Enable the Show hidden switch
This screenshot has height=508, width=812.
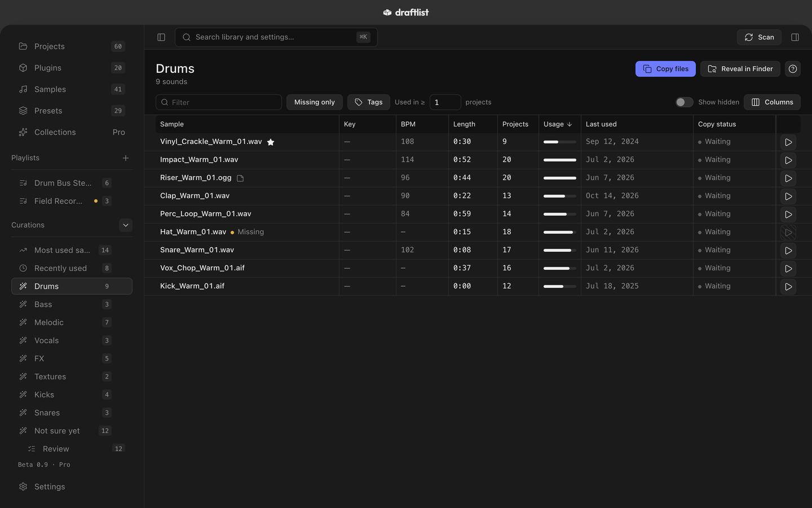click(684, 102)
